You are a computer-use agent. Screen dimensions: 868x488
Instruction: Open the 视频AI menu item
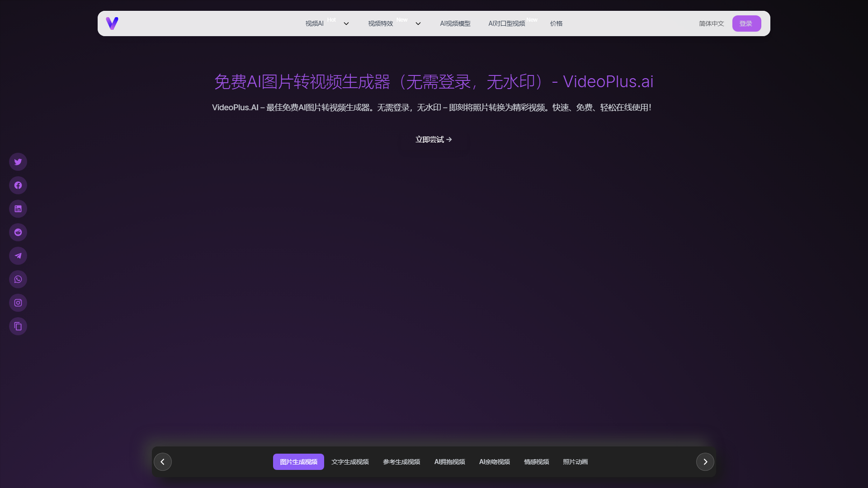click(x=314, y=23)
